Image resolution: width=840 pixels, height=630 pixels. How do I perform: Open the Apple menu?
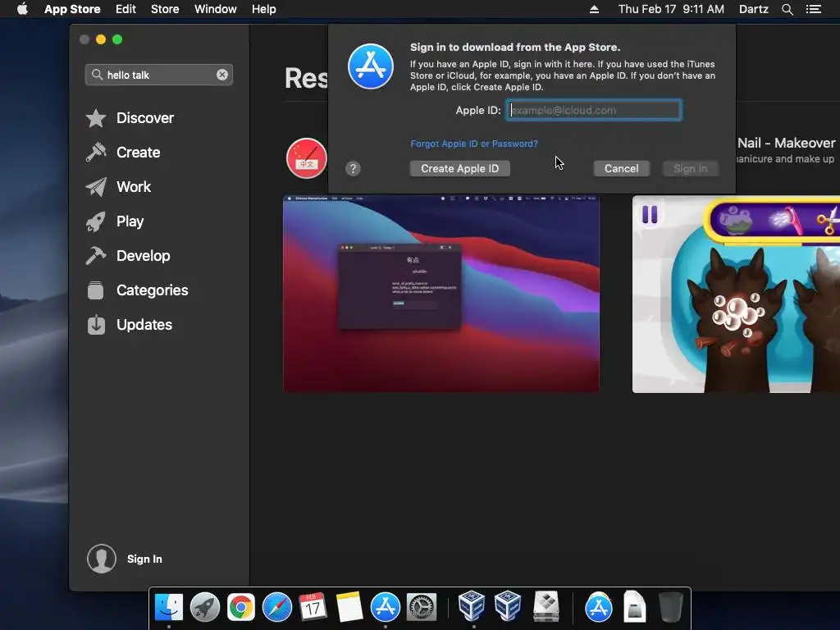[x=22, y=8]
